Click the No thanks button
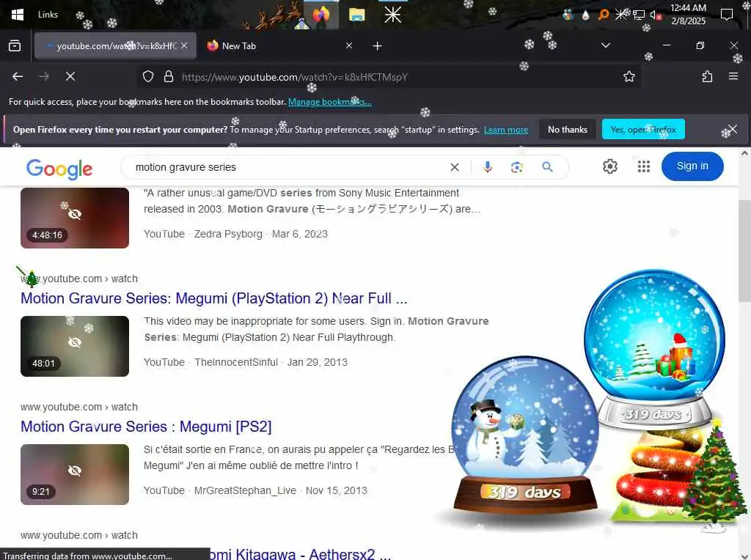 (x=568, y=129)
